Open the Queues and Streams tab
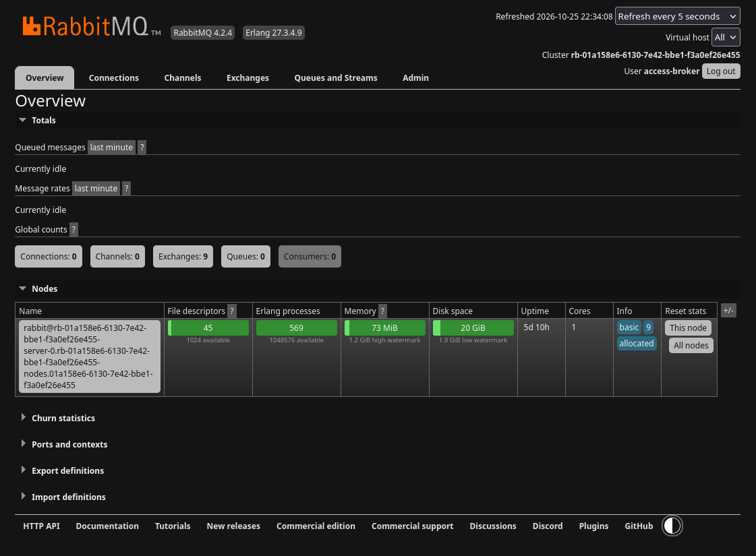This screenshot has height=556, width=756. 336,78
